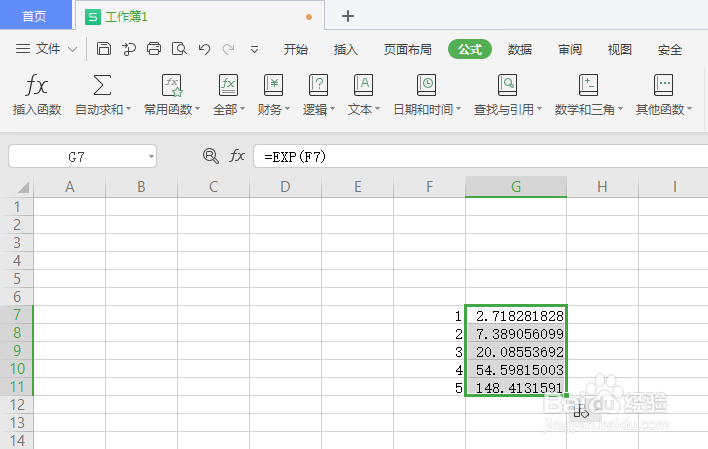Open the Text (文本) functions icon
Image resolution: width=708 pixels, height=449 pixels.
[x=363, y=85]
